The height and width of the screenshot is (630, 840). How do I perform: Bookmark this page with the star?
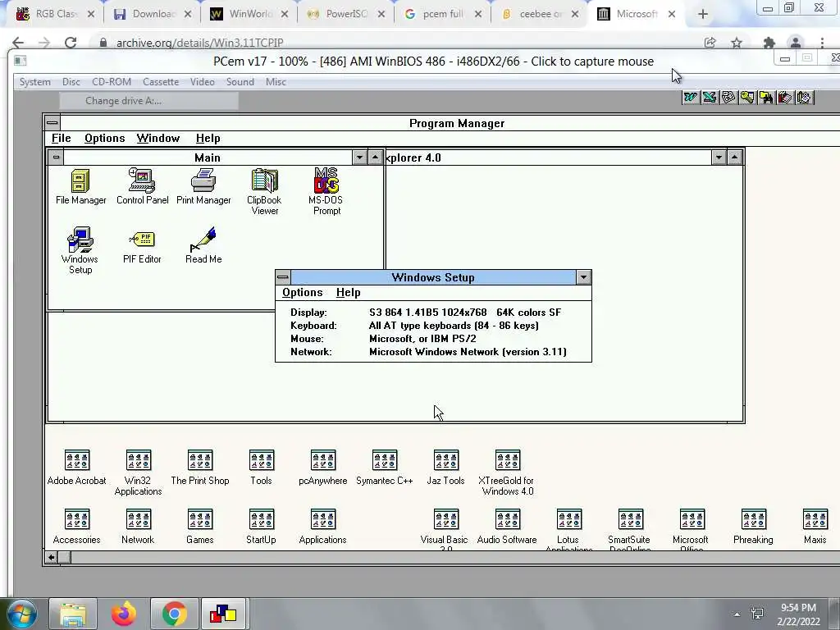point(737,43)
